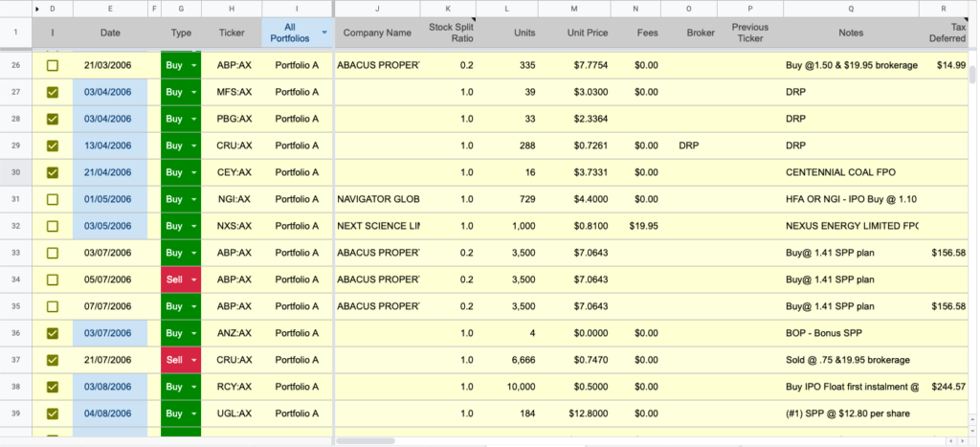
Task: Expand hidden columns arrow beside column D
Action: [x=37, y=9]
